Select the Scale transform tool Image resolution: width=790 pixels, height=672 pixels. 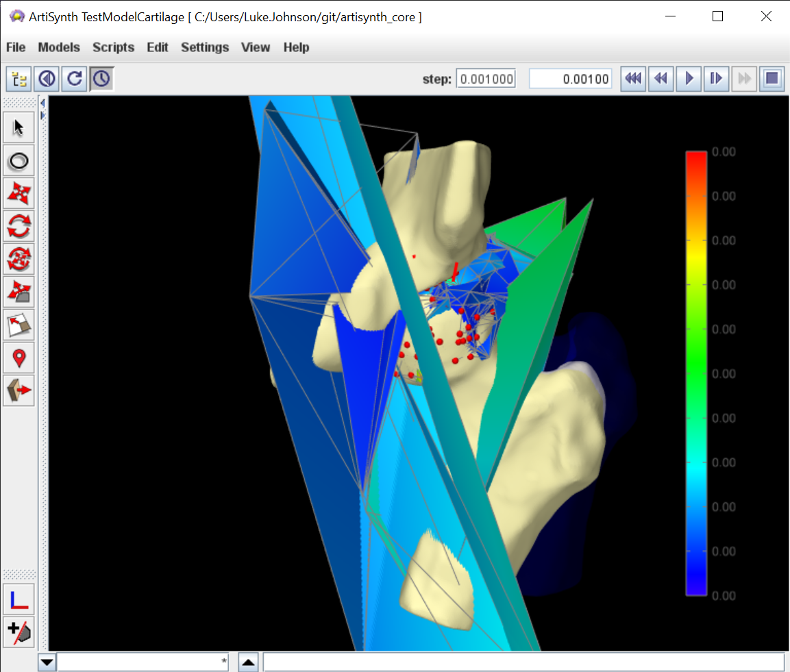(x=18, y=292)
